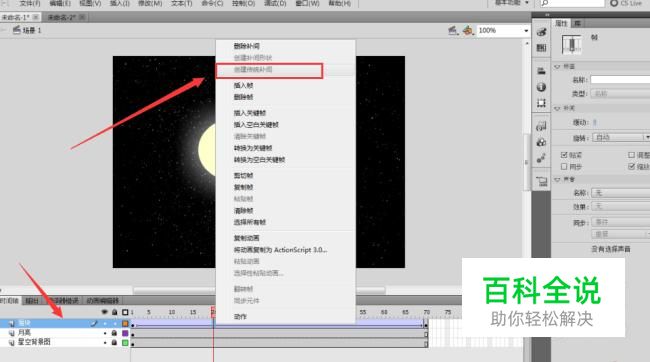This screenshot has width=650, height=362.
Task: Click the layer icon beside 星空背景图
Action: (x=12, y=343)
